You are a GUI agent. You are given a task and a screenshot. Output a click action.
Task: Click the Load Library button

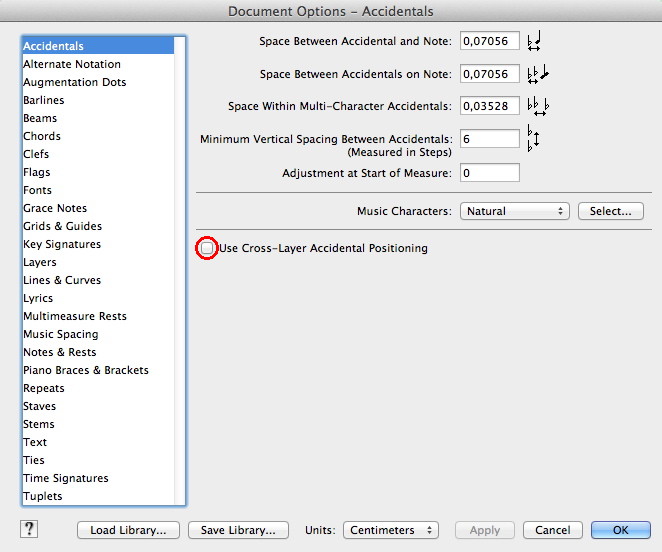[129, 530]
